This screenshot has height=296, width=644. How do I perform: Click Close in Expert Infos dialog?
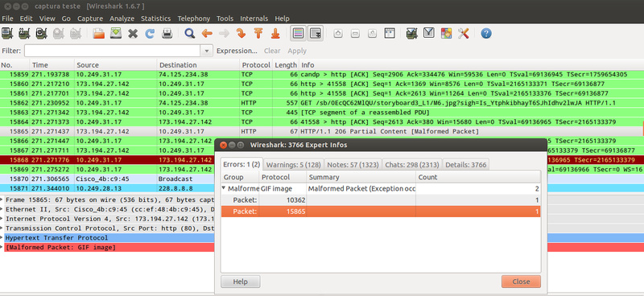[x=521, y=282]
